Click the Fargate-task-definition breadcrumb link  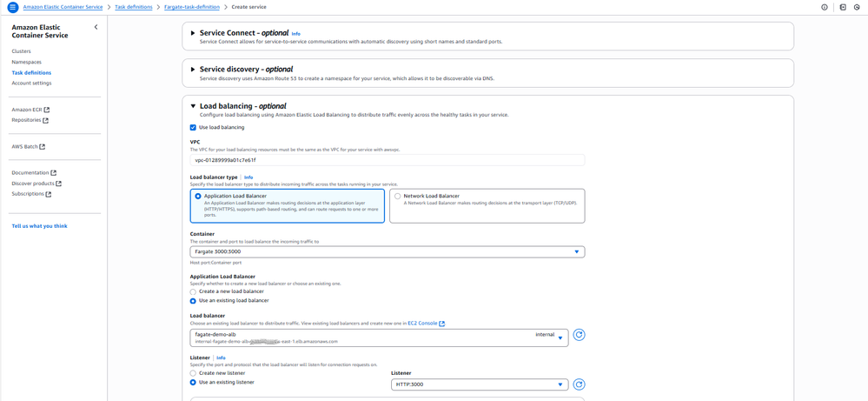click(191, 7)
